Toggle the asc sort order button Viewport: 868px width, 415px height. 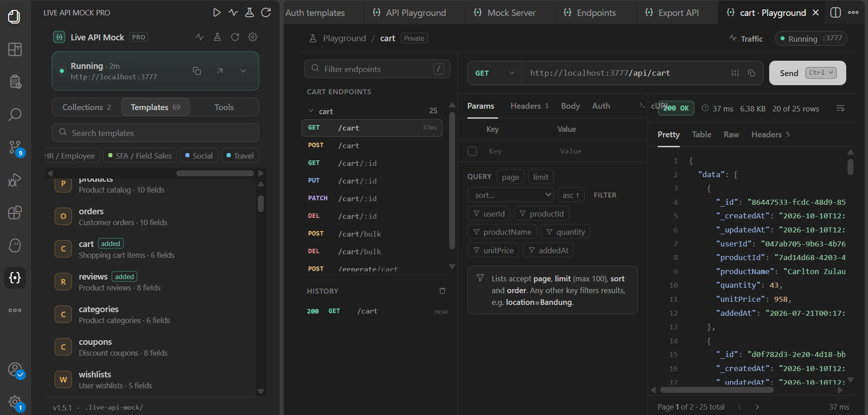click(x=571, y=195)
